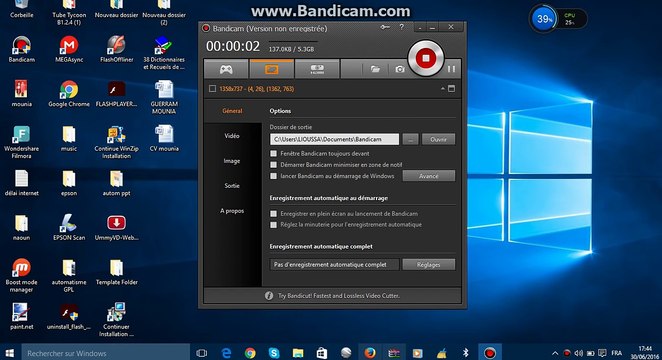Viewport: 662px width, 360px height.
Task: Select the game recording mode gamepad icon
Action: (x=226, y=69)
